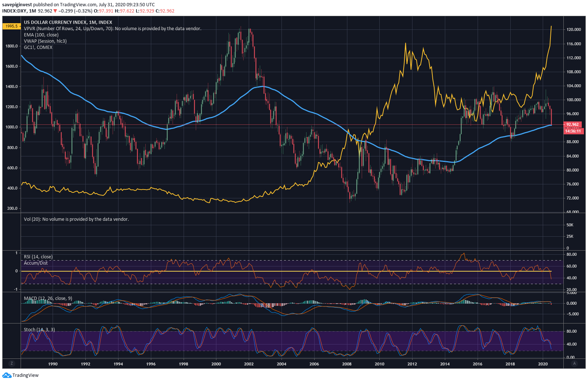Click the red down-triangle beside 92.962
The width and height of the screenshot is (588, 382).
coord(55,11)
